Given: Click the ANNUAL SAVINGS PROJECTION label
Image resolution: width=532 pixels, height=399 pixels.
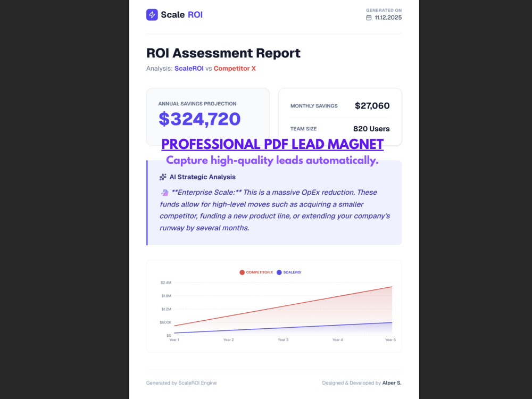Looking at the screenshot, I should click(197, 104).
